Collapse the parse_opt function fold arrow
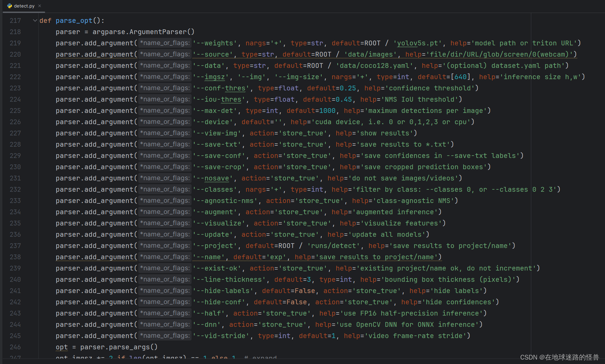 click(x=35, y=20)
